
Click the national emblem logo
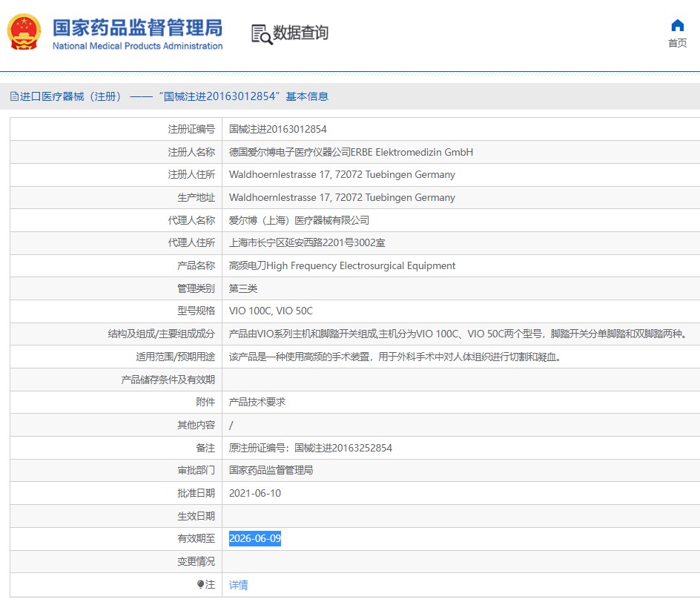click(24, 32)
